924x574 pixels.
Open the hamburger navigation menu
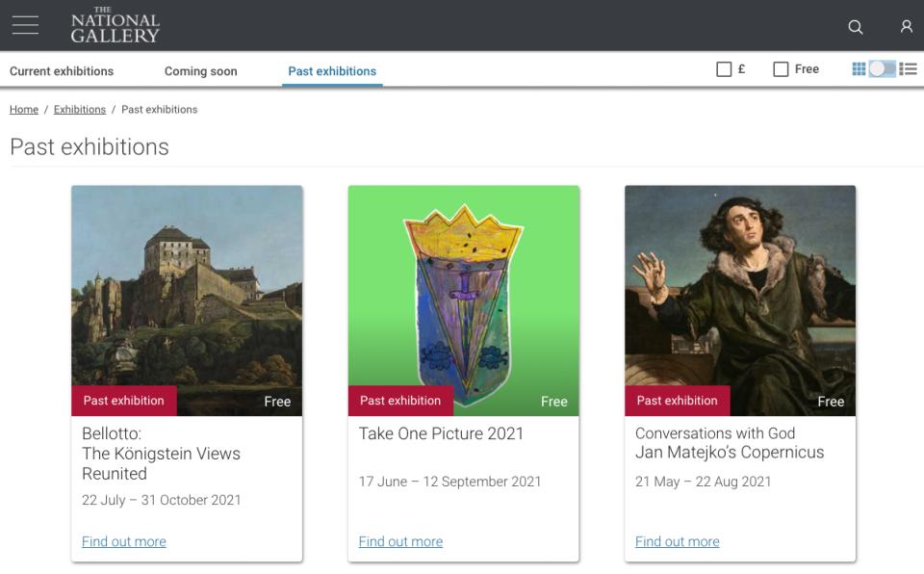[25, 25]
